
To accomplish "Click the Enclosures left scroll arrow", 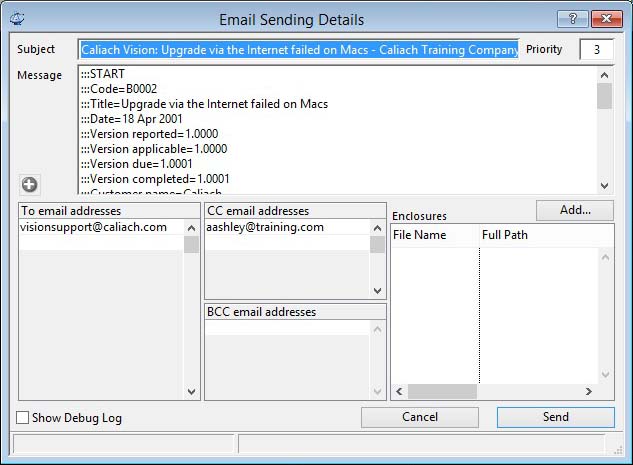I will pos(399,392).
